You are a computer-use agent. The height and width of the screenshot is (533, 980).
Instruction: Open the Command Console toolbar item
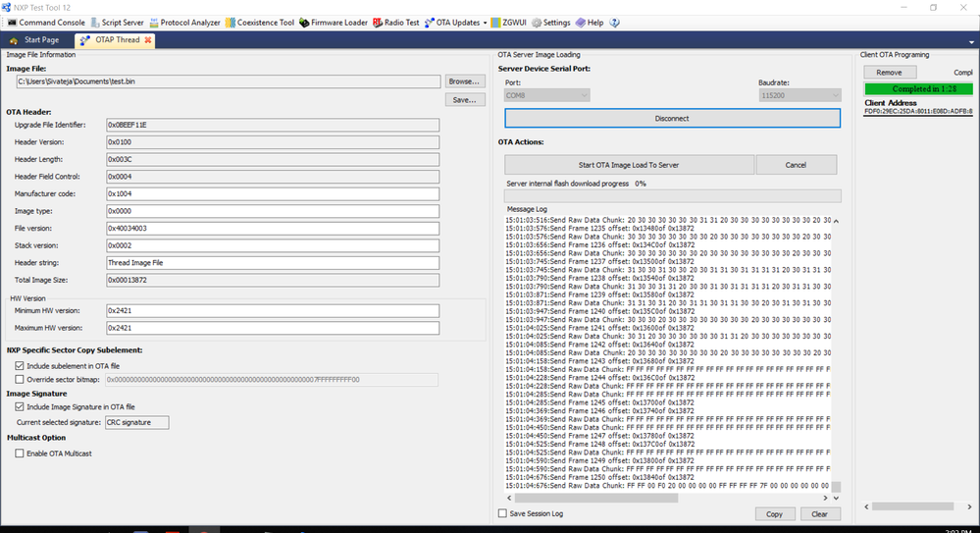46,23
